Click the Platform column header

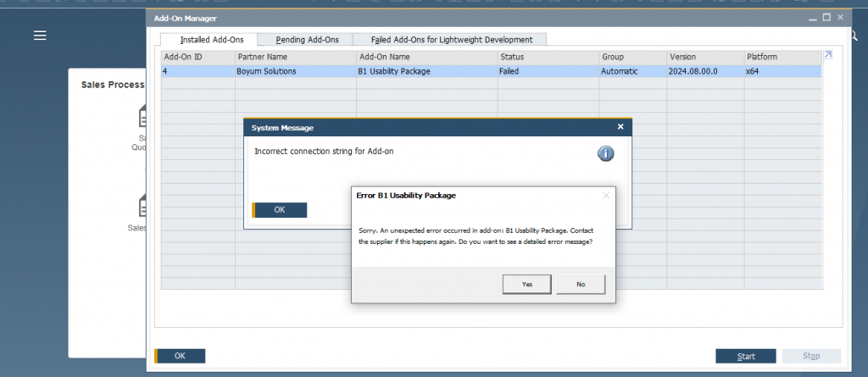click(783, 57)
